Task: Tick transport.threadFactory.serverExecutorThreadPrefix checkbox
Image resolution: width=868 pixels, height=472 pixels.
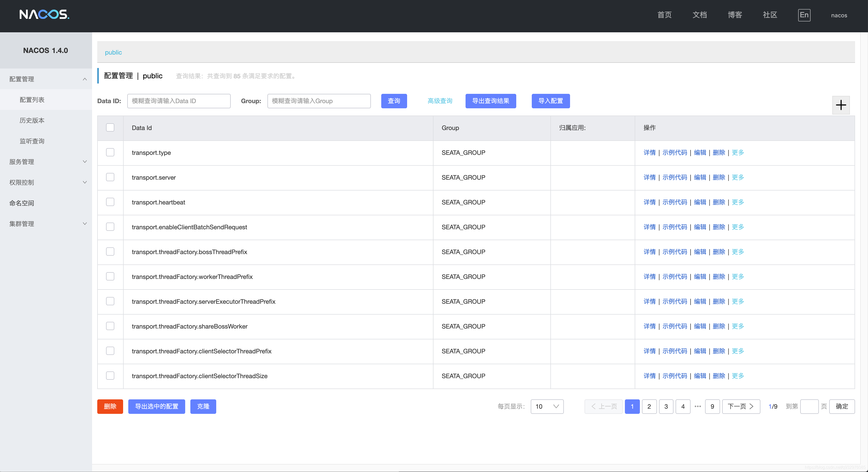Action: (110, 301)
